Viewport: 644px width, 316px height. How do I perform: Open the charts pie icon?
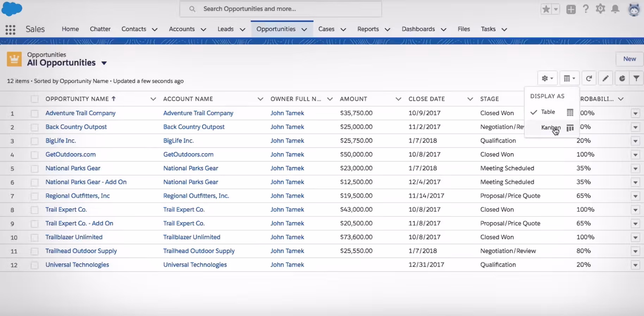coord(622,78)
